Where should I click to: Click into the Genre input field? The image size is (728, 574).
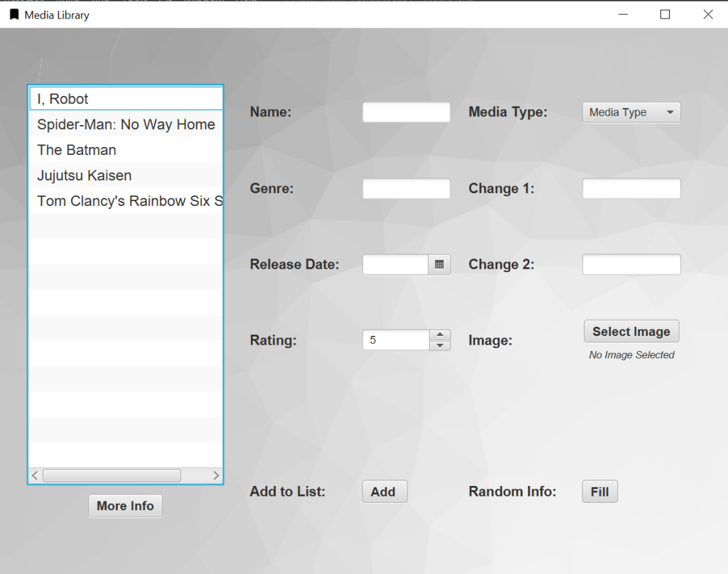[x=406, y=188]
